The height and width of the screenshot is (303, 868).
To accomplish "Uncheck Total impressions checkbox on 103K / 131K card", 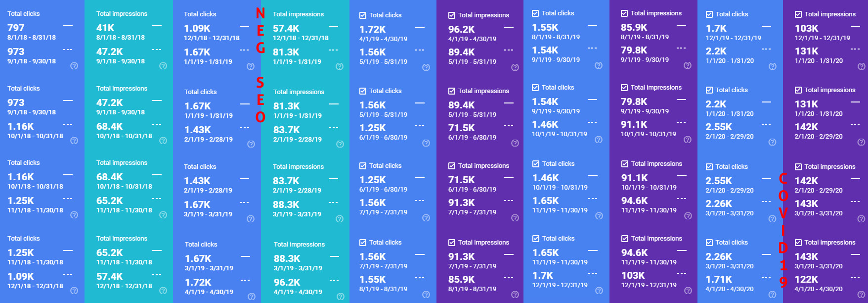I will click(x=798, y=14).
